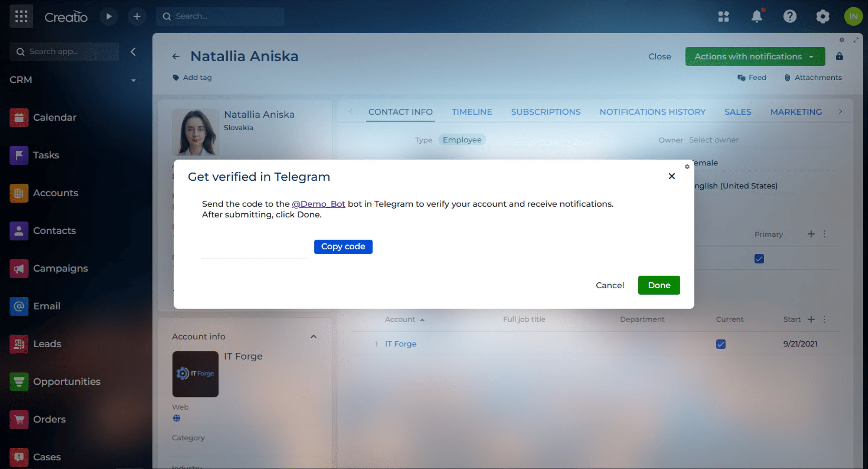
Task: Click the lock icon near Actions button
Action: 839,57
